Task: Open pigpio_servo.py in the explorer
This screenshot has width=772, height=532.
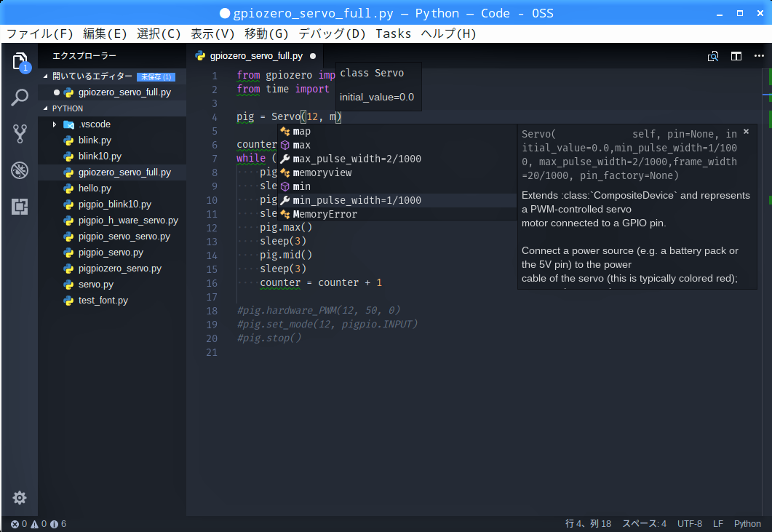Action: coord(111,253)
